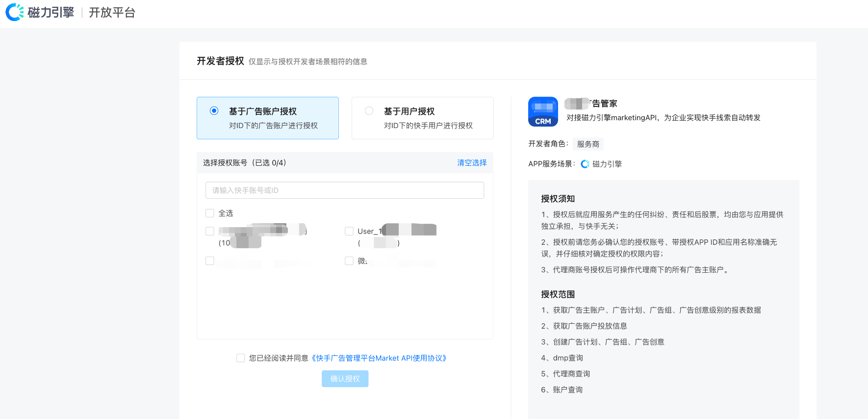The image size is (868, 419).
Task: Check the account checkbox starting with (10
Action: click(210, 231)
